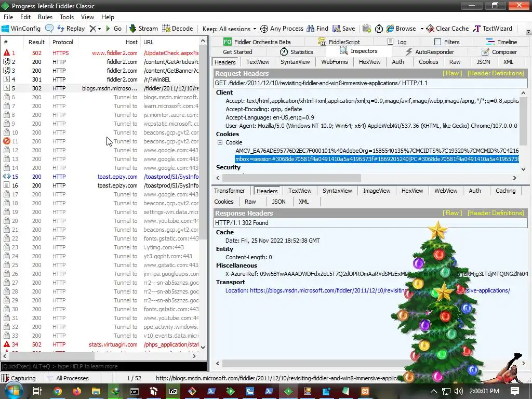The width and height of the screenshot is (532, 399).
Task: Toggle the Decode option
Action: pyautogui.click(x=178, y=29)
